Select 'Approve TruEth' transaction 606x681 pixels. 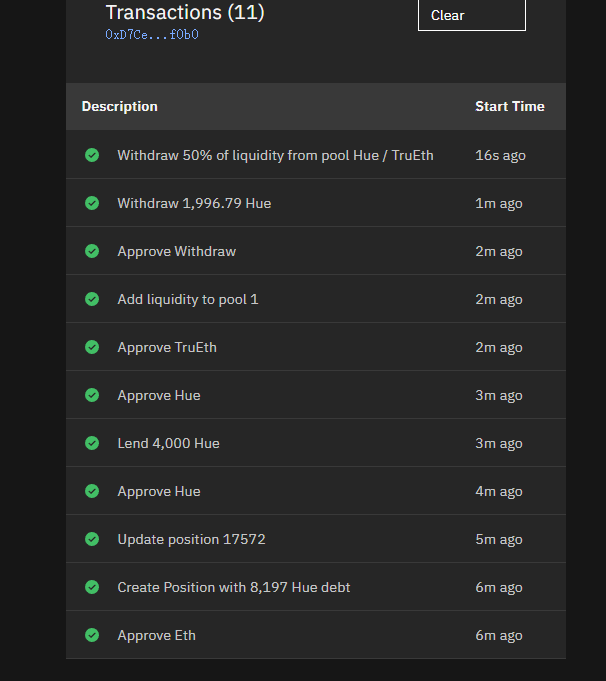(167, 347)
